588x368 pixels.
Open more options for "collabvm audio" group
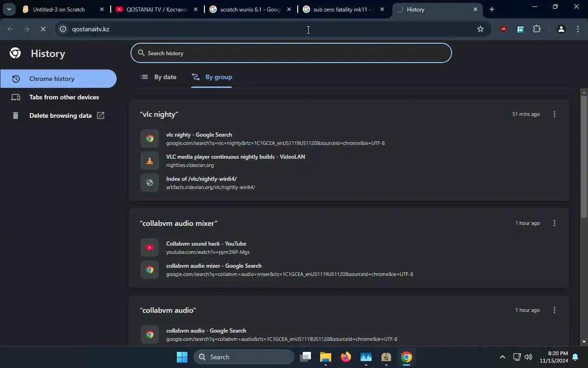click(x=554, y=310)
